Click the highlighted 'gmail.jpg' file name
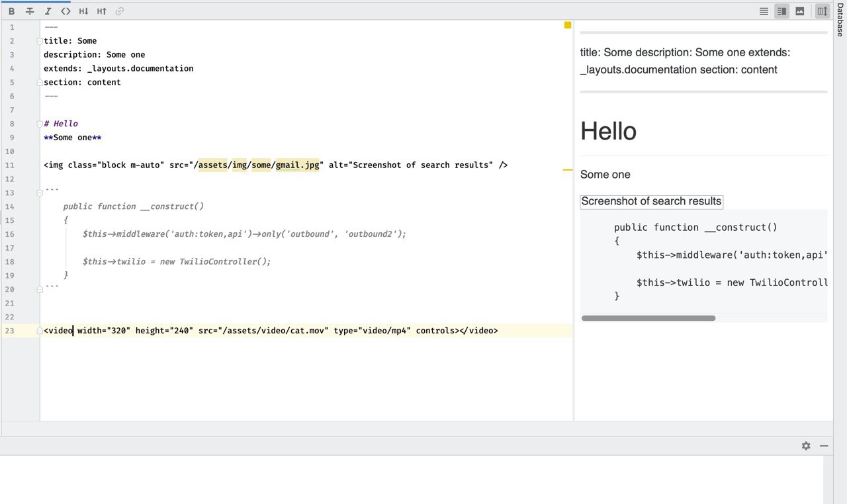This screenshot has width=847, height=504. 298,165
